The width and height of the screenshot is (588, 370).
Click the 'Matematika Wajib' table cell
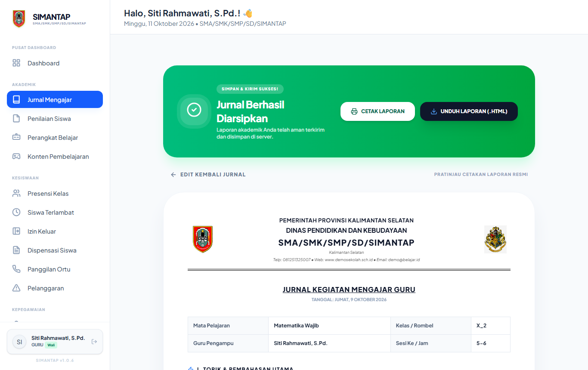point(329,326)
